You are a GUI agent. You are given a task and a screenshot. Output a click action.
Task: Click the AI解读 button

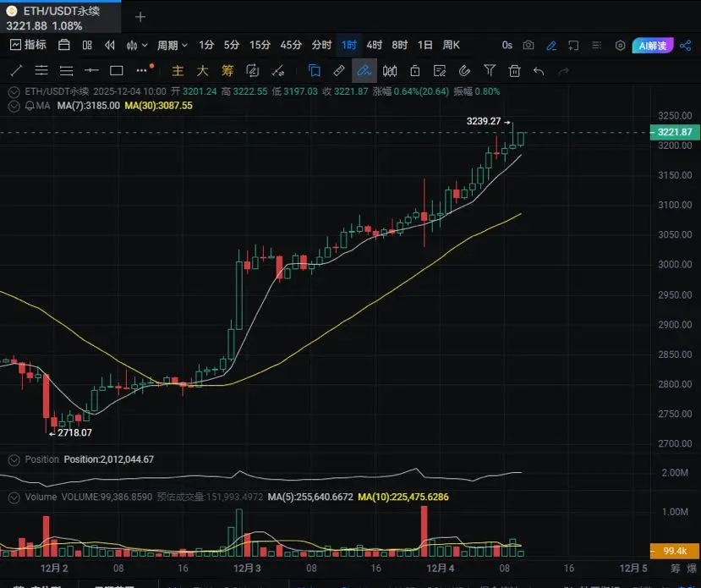653,46
